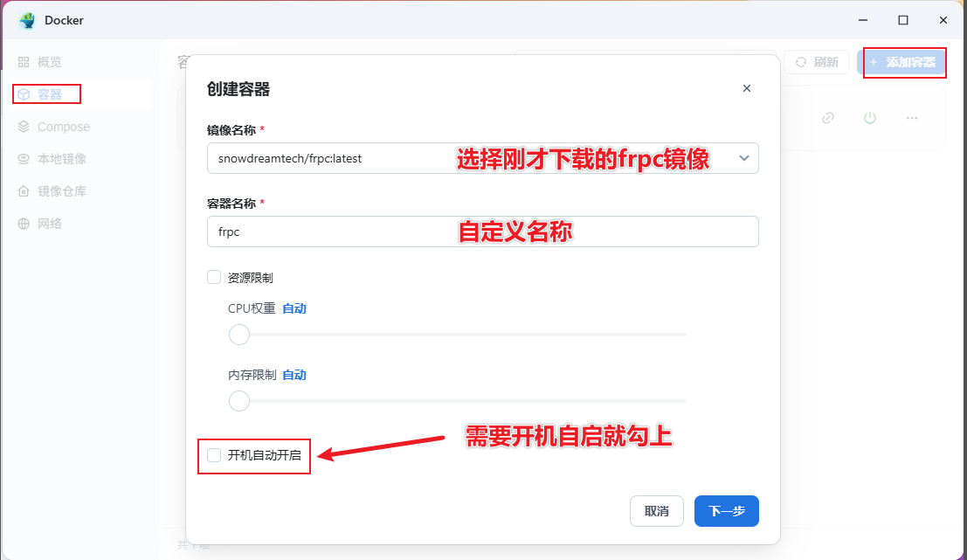Click 自动 next to CPU权重
967x560 pixels.
click(294, 308)
